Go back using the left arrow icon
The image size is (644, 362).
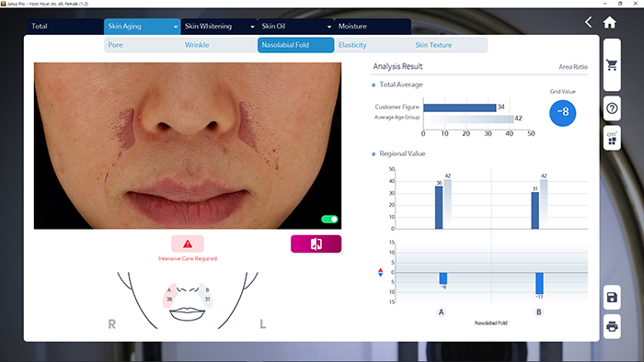[588, 22]
